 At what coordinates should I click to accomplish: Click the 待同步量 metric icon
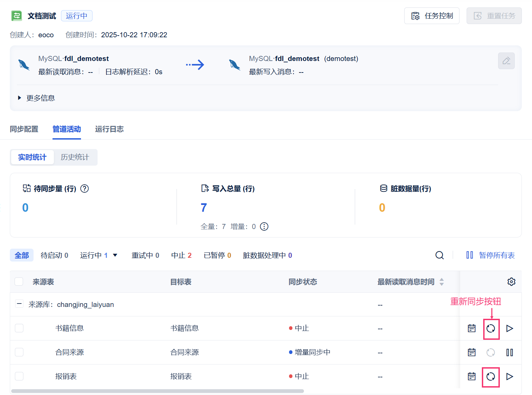27,188
